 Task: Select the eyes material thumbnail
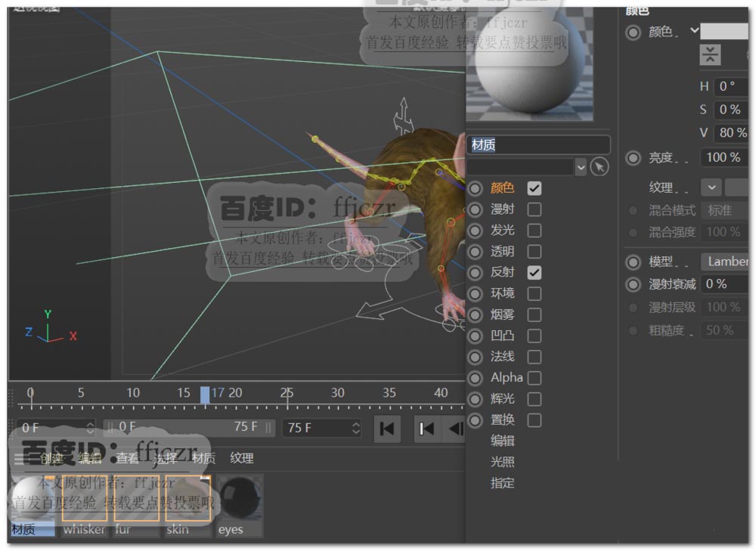coord(240,499)
